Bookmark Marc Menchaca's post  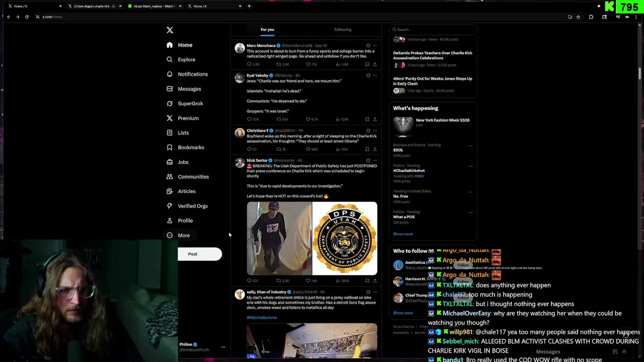tap(367, 64)
